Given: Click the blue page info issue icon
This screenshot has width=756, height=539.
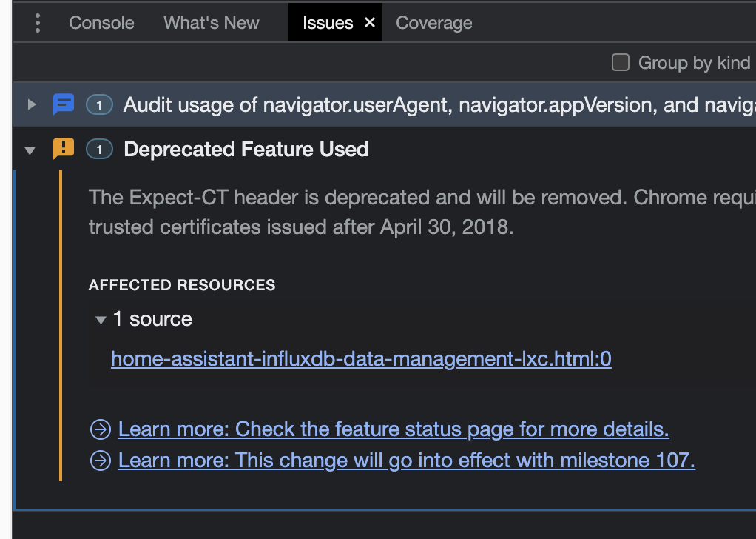Looking at the screenshot, I should click(x=64, y=104).
